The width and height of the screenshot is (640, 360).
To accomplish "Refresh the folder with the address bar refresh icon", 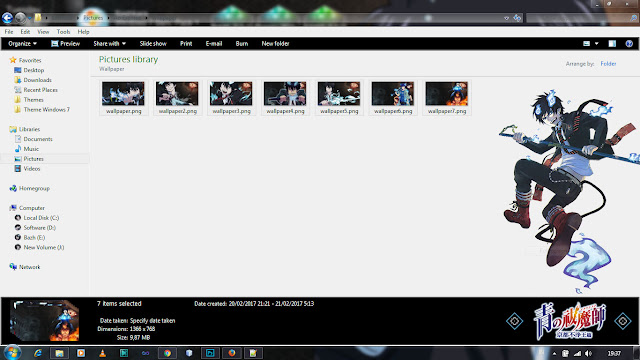I will pyautogui.click(x=517, y=18).
